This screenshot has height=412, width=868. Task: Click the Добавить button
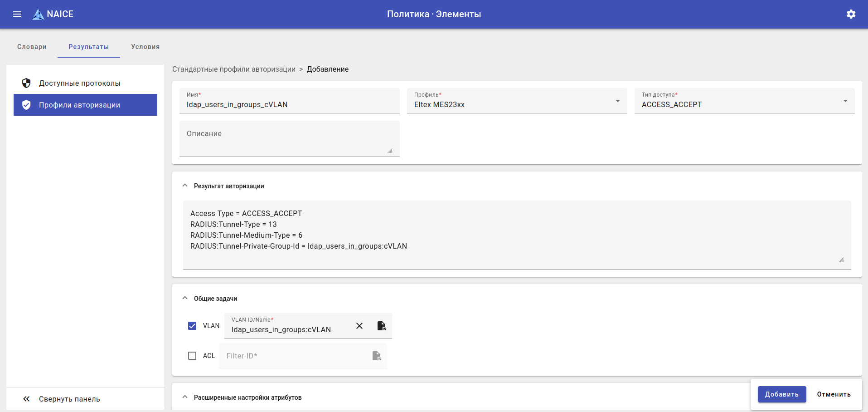(x=781, y=394)
